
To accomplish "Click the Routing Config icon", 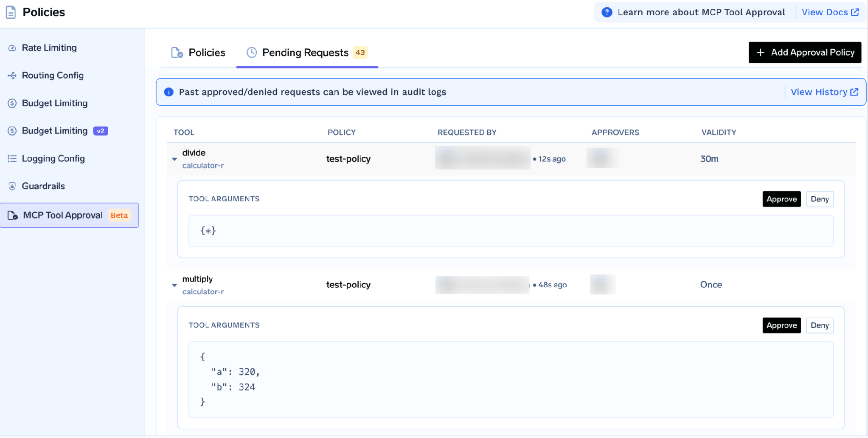I will click(12, 76).
